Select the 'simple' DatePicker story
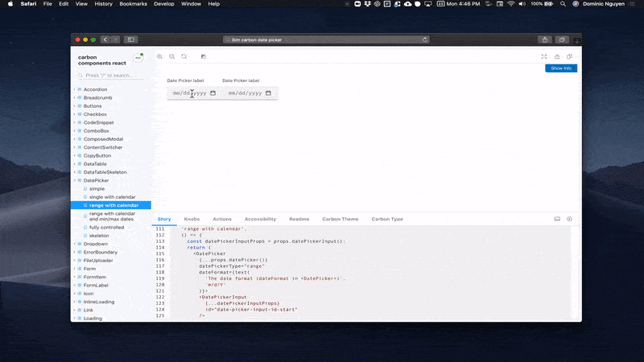This screenshot has height=362, width=644. pos(97,189)
